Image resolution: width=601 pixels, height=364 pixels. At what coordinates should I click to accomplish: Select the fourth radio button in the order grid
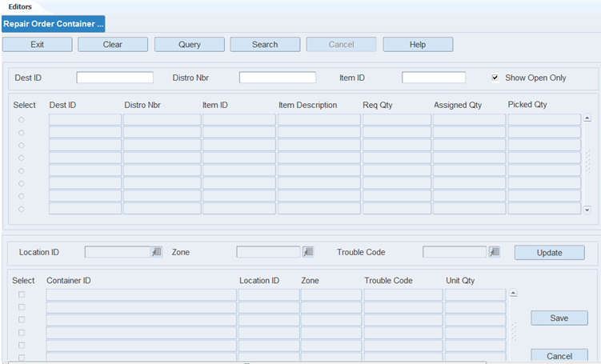pos(21,158)
